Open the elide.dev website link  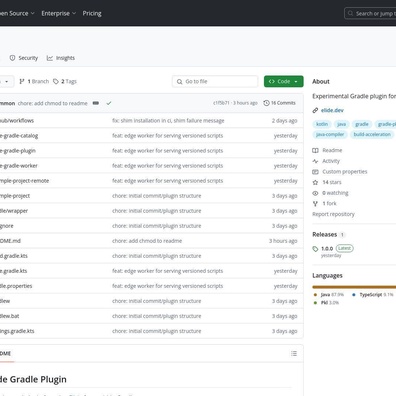pyautogui.click(x=332, y=110)
